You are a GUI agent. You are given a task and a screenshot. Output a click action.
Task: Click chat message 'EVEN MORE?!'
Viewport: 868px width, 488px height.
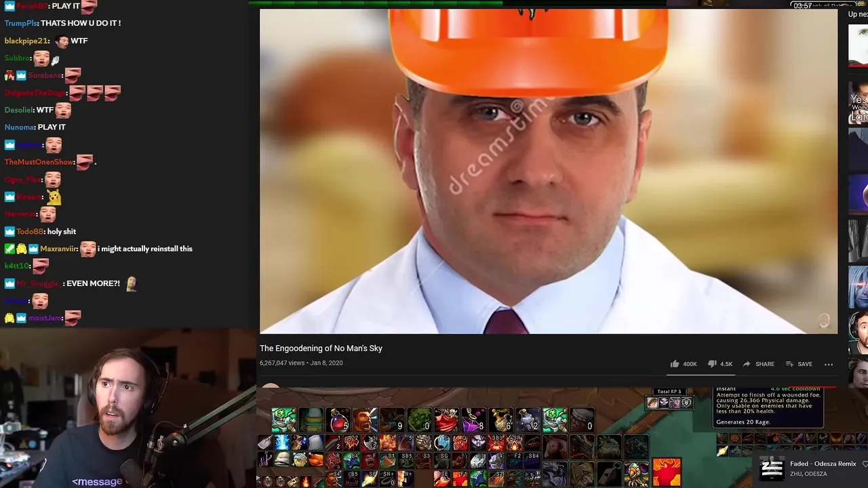[x=94, y=283]
